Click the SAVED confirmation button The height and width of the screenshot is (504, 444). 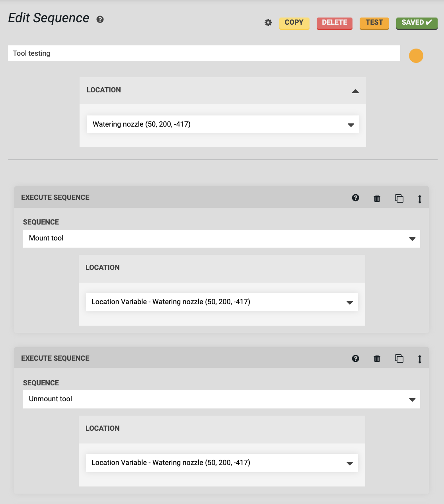[417, 23]
